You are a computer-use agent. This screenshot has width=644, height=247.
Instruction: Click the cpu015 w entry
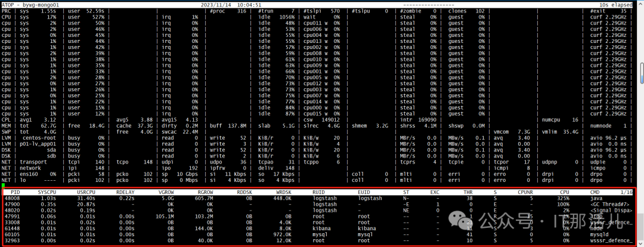pyautogui.click(x=314, y=113)
